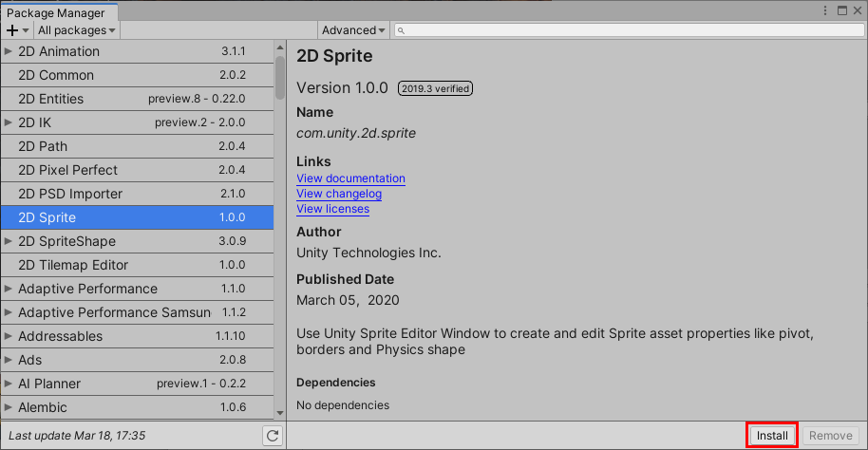Expand the 2D IK package entry
Image resolution: width=868 pixels, height=450 pixels.
coord(9,122)
